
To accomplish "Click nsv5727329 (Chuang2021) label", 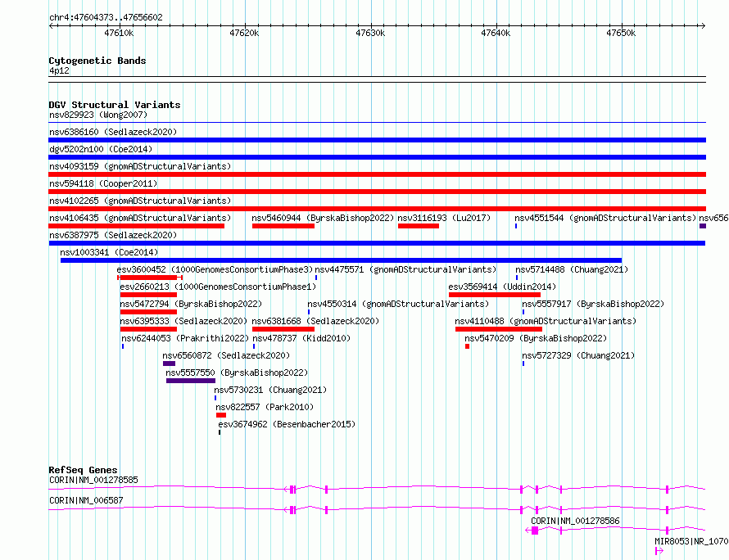I will 578,355.
